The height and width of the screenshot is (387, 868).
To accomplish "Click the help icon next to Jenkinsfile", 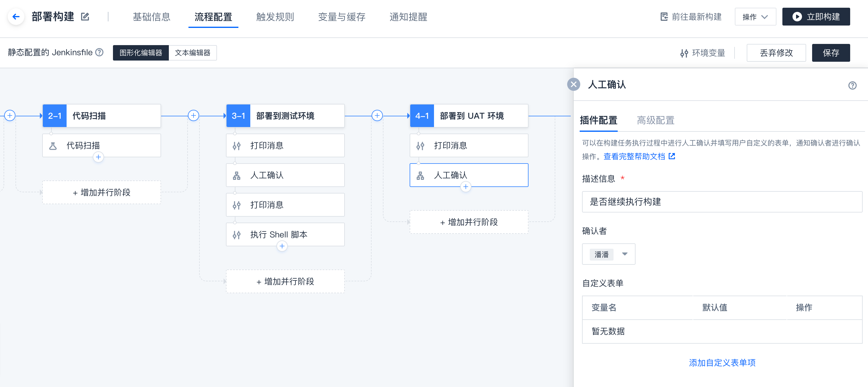I will [x=99, y=52].
